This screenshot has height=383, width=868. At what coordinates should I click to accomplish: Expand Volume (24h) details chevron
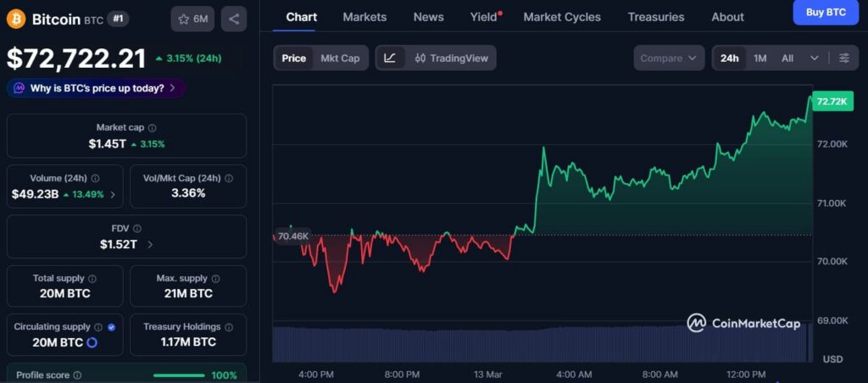coord(113,194)
